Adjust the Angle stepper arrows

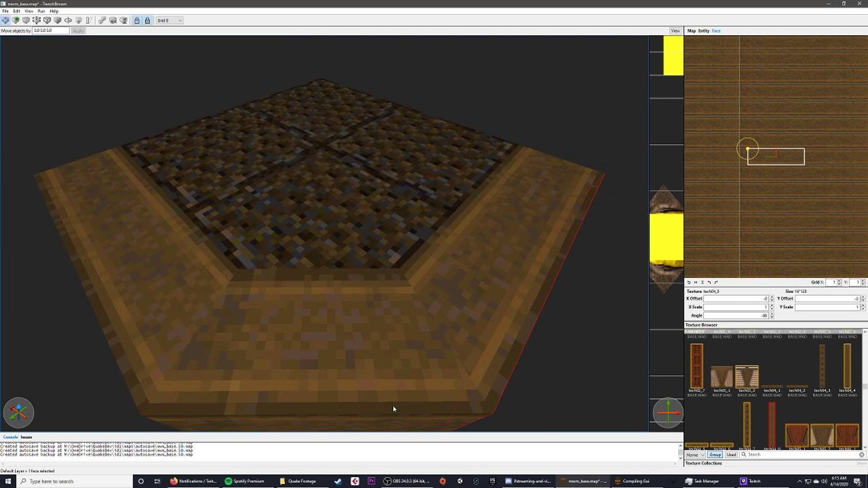point(772,316)
